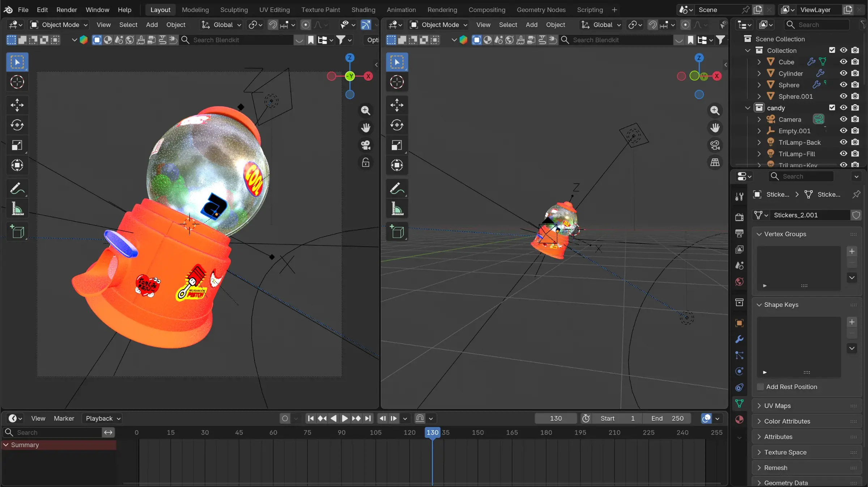Hide the Sphere.001 object in viewport
This screenshot has width=868, height=487.
click(x=843, y=96)
